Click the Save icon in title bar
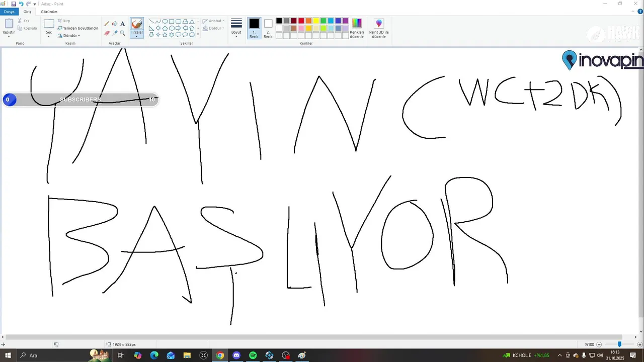Image resolution: width=644 pixels, height=362 pixels. pyautogui.click(x=14, y=4)
